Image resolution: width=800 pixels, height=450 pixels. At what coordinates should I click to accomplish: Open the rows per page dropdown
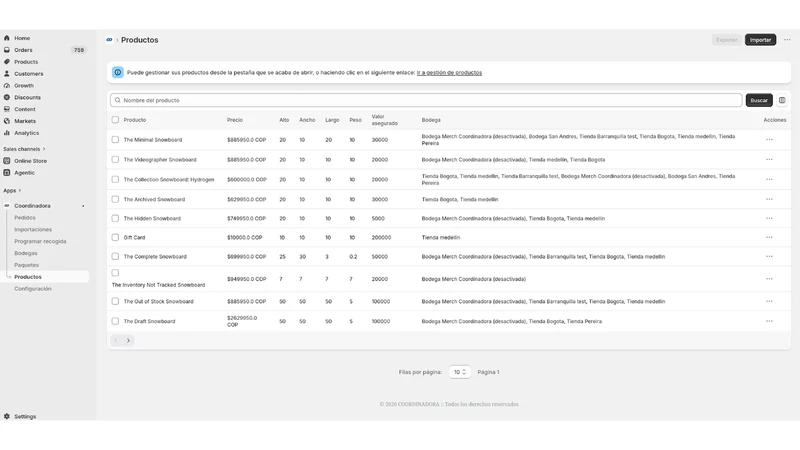click(460, 372)
